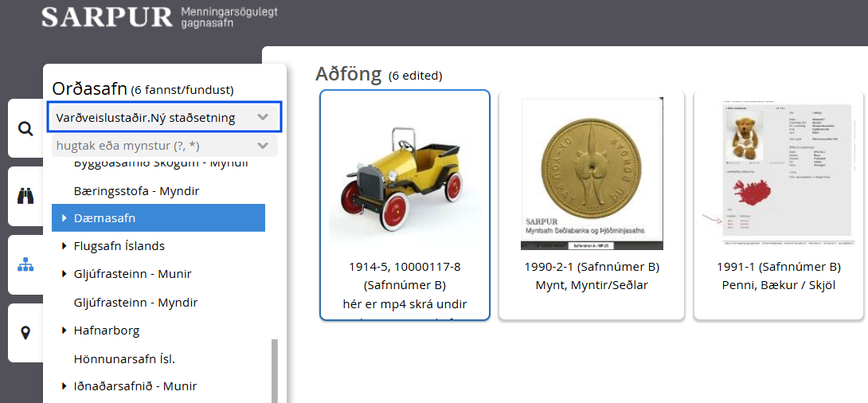Open the binoculars advanced search tab
Image resolution: width=868 pixels, height=403 pixels.
25,196
